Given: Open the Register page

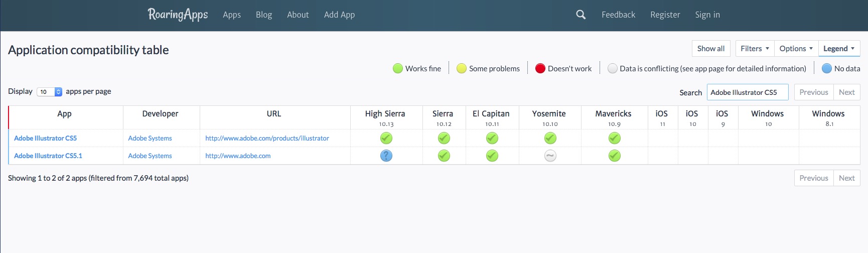Looking at the screenshot, I should 665,15.
